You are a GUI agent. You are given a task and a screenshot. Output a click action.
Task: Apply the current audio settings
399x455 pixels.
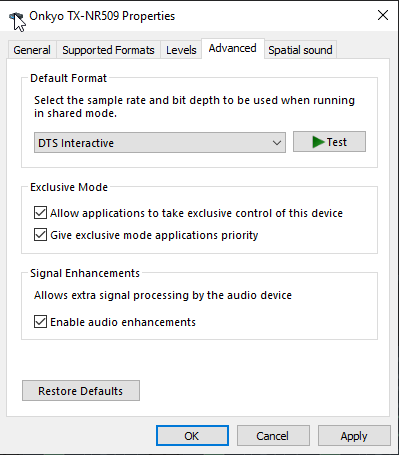(354, 436)
